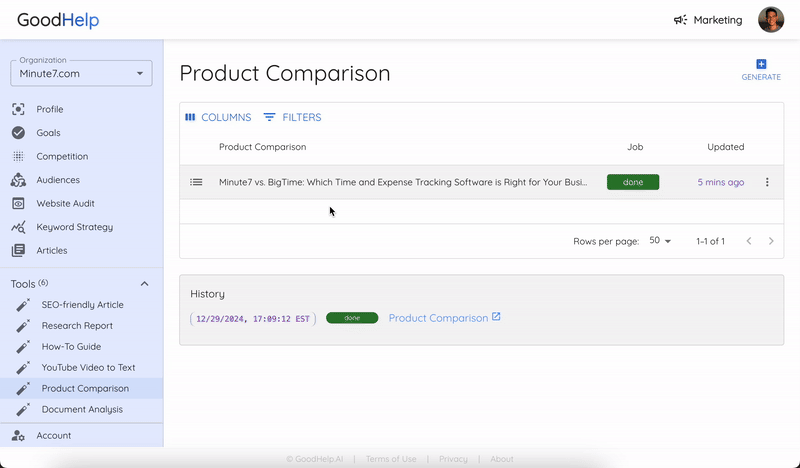Open the SEO-friendly Article tool

click(83, 305)
